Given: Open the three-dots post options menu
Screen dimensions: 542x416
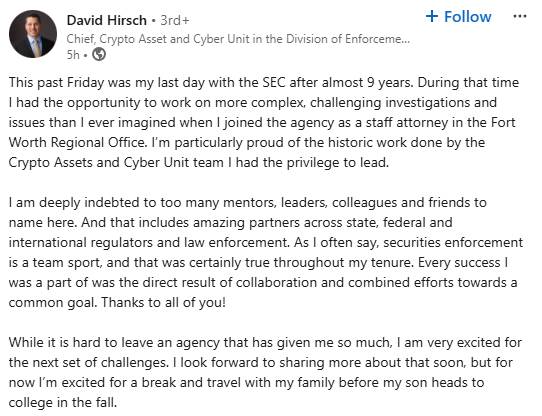Looking at the screenshot, I should (x=520, y=16).
